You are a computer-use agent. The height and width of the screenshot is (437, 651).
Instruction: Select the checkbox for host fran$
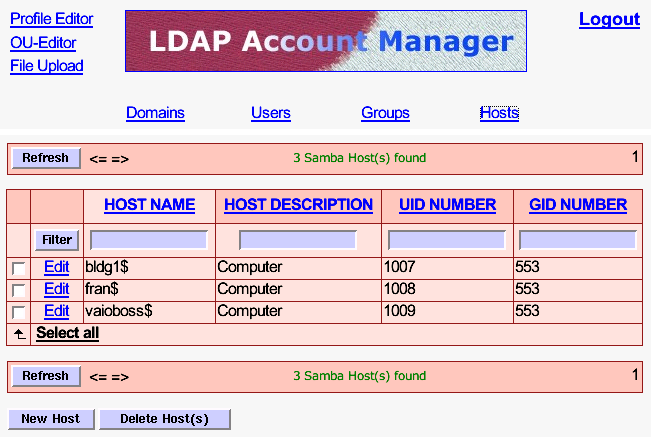[18, 290]
